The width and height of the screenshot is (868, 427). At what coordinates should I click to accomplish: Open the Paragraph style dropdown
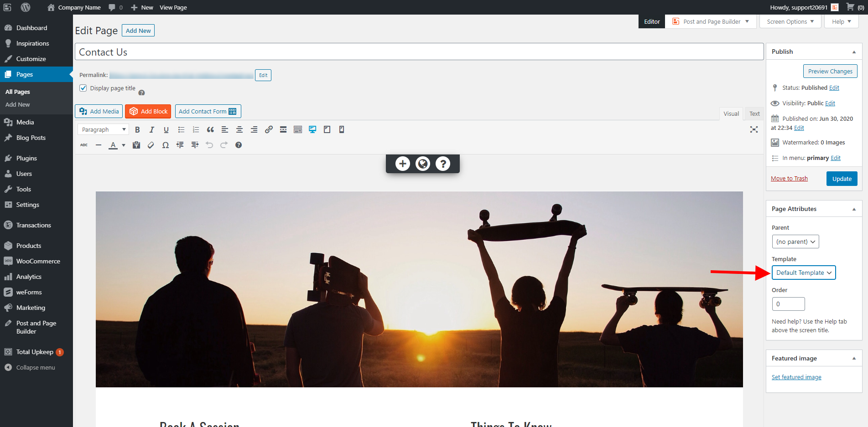pyautogui.click(x=103, y=129)
